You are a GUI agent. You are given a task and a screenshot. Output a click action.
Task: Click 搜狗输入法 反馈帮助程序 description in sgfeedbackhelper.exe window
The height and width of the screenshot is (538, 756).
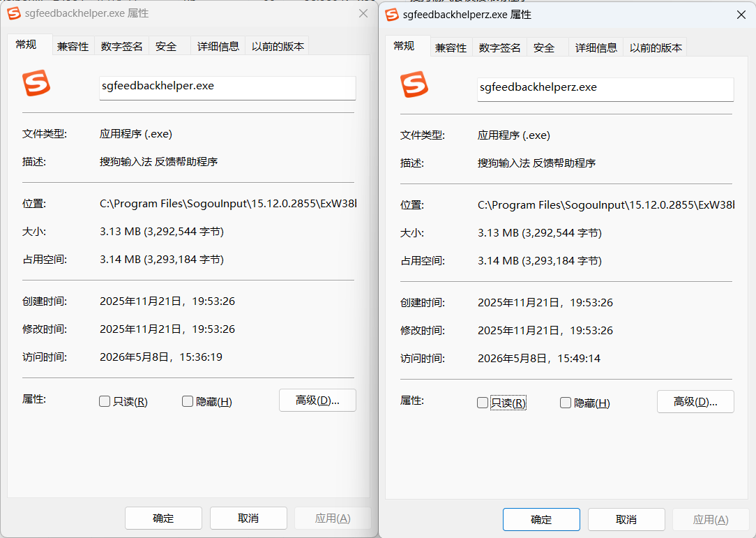pyautogui.click(x=158, y=162)
